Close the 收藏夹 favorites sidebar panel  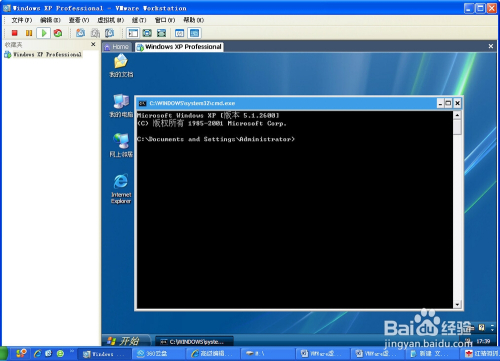pyautogui.click(x=93, y=44)
